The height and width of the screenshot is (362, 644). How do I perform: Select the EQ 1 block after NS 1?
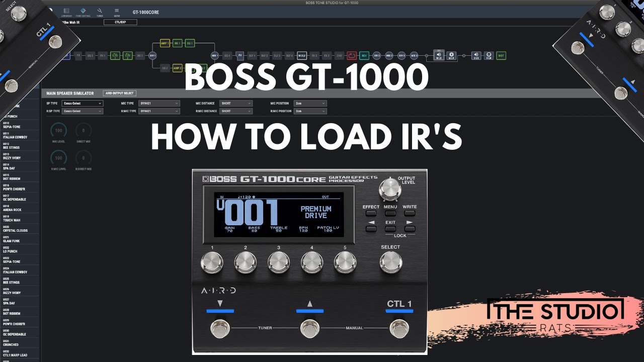(190, 43)
